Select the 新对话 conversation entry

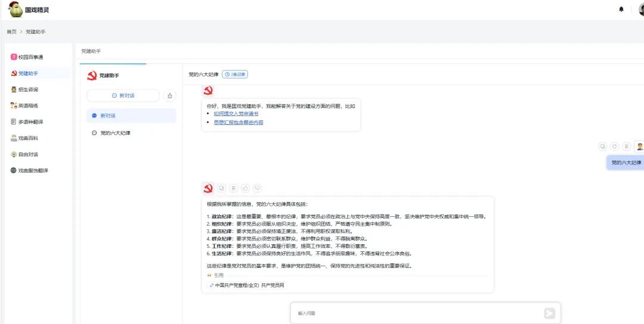coord(131,116)
